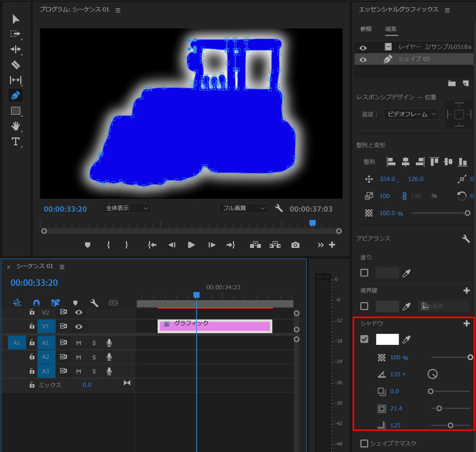Enable the 塗り fill checkbox
Image resolution: width=476 pixels, height=452 pixels.
[364, 273]
